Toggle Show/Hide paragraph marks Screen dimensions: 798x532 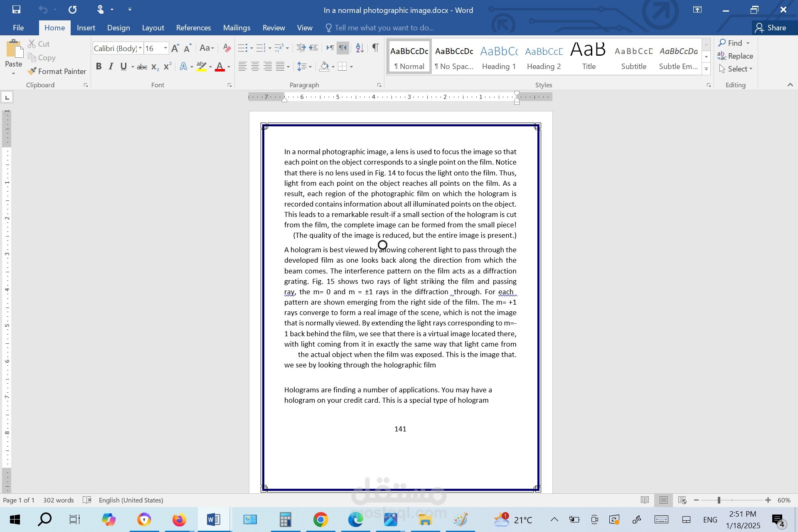point(375,48)
